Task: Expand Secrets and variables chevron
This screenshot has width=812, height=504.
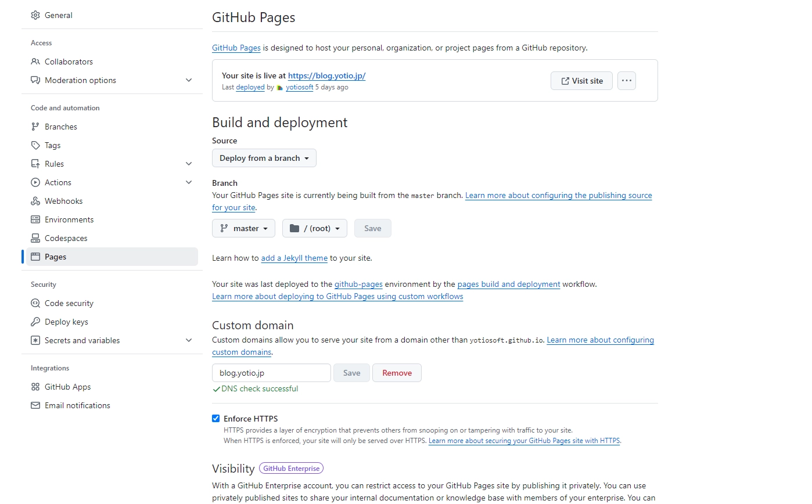Action: click(189, 340)
